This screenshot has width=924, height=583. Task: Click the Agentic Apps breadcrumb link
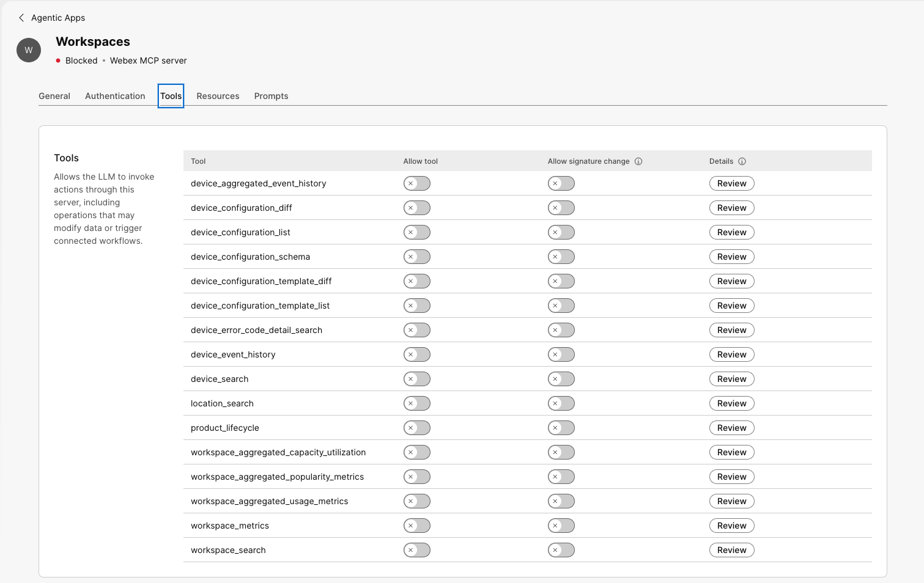[58, 18]
